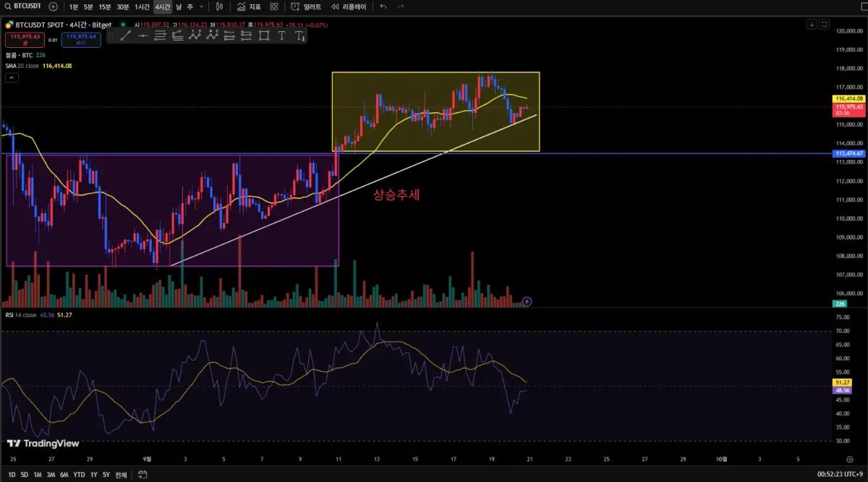Collapse the indicator legend chevron
This screenshot has width=868, height=482.
click(x=12, y=76)
